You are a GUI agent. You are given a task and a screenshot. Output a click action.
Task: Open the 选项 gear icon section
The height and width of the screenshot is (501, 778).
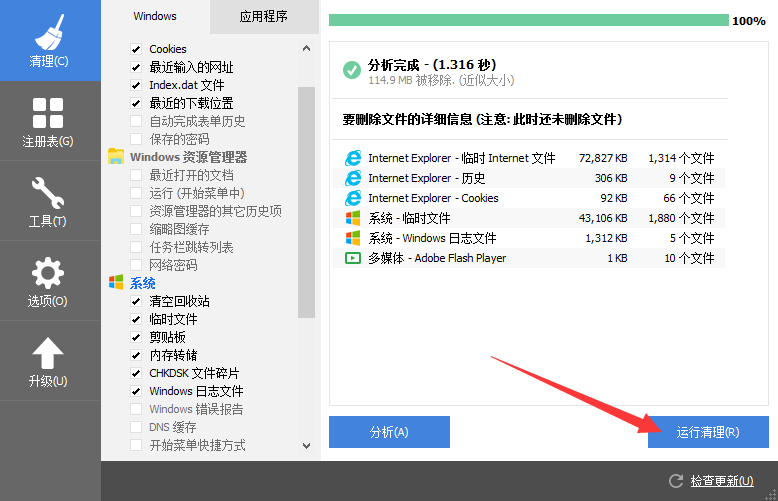[x=48, y=280]
